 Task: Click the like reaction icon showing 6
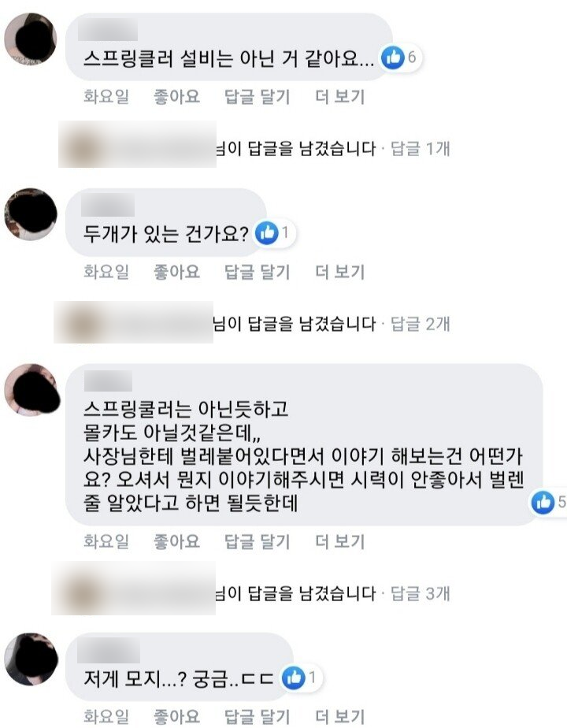tap(392, 58)
